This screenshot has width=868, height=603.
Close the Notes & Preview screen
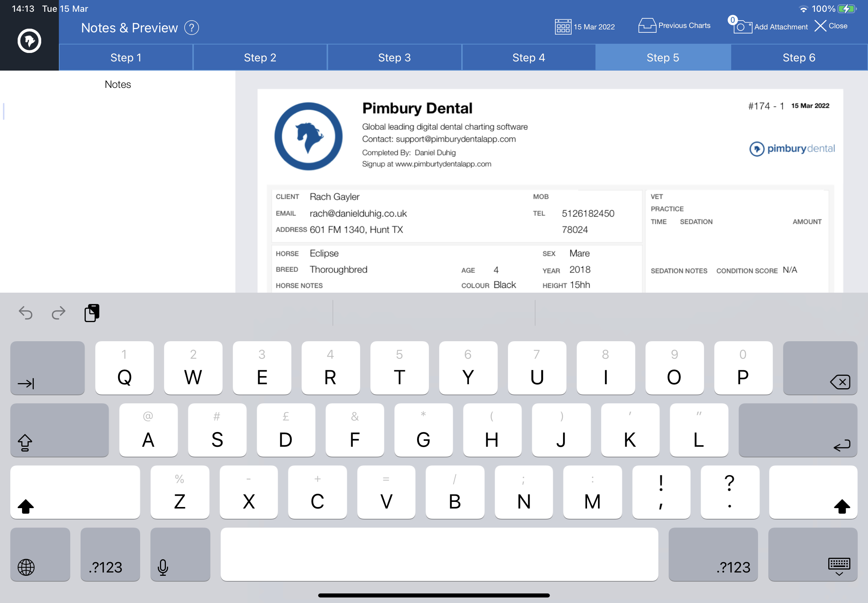pyautogui.click(x=830, y=26)
